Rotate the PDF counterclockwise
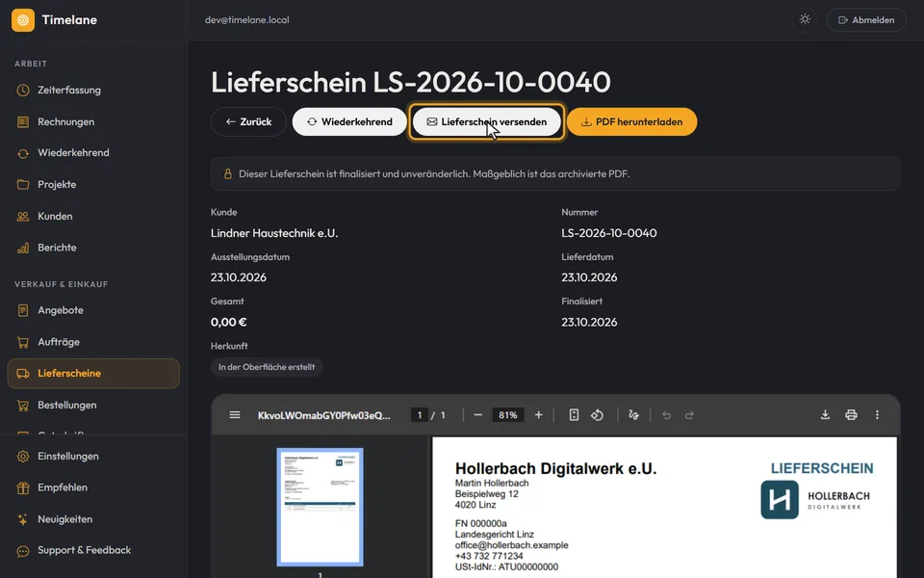This screenshot has height=578, width=924. point(597,415)
